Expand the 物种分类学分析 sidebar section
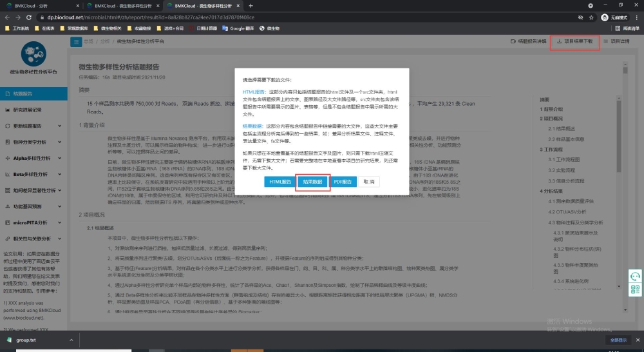 pos(33,142)
